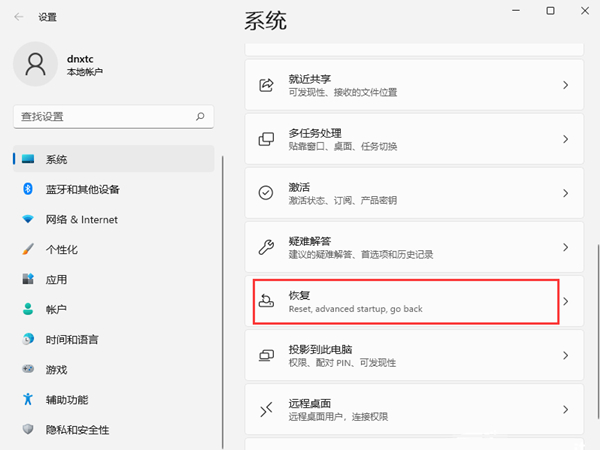Expand the 多任务处理 row chevron
Image resolution: width=600 pixels, height=450 pixels.
(x=566, y=139)
